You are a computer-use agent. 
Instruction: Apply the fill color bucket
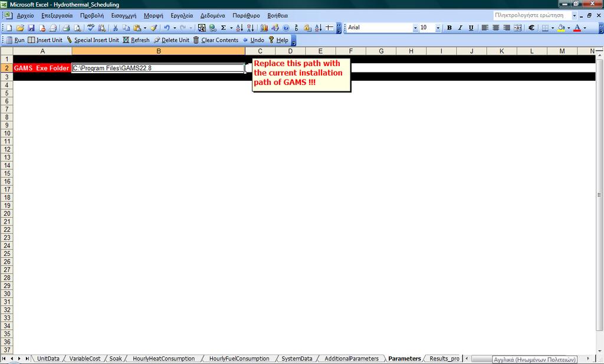point(562,28)
